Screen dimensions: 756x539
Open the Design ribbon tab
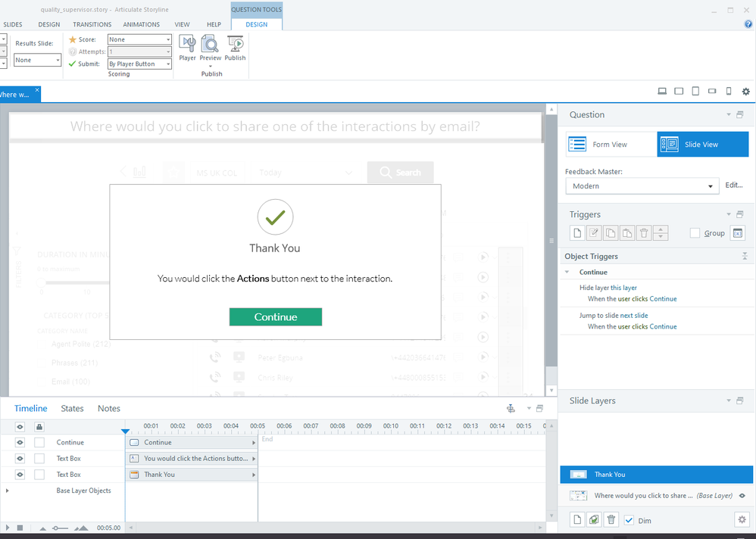tap(49, 24)
